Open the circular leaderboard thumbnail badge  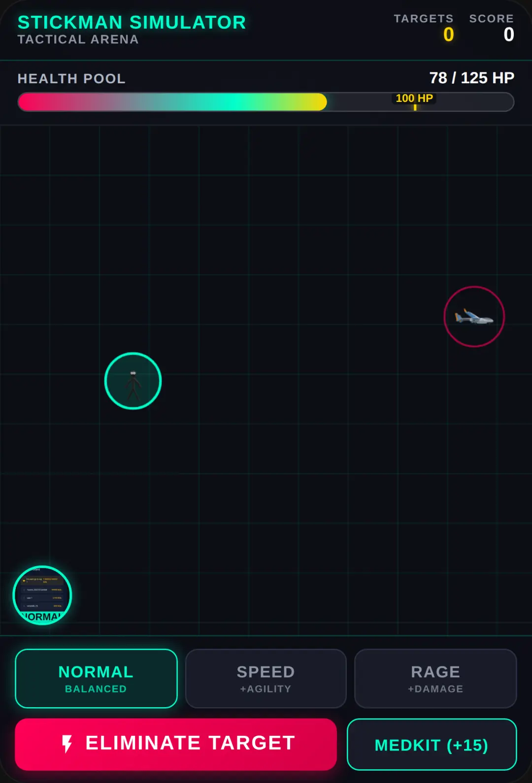point(42,595)
